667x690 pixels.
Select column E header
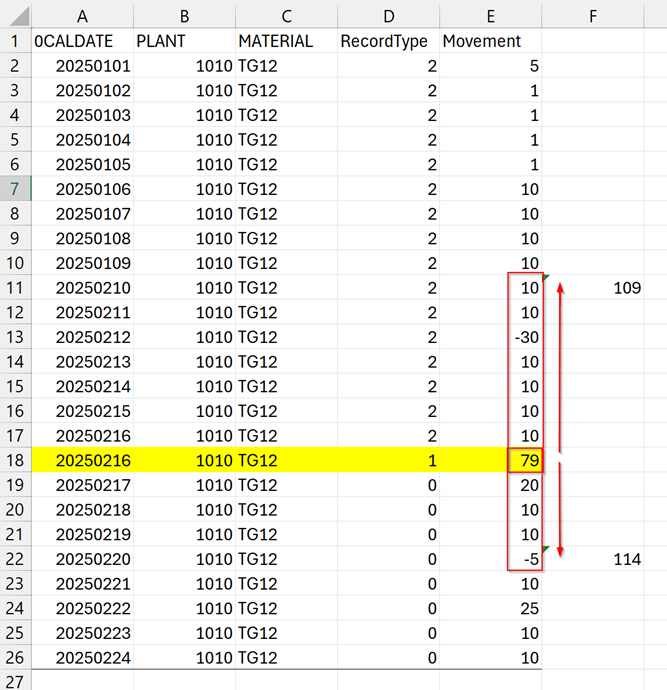tap(490, 14)
